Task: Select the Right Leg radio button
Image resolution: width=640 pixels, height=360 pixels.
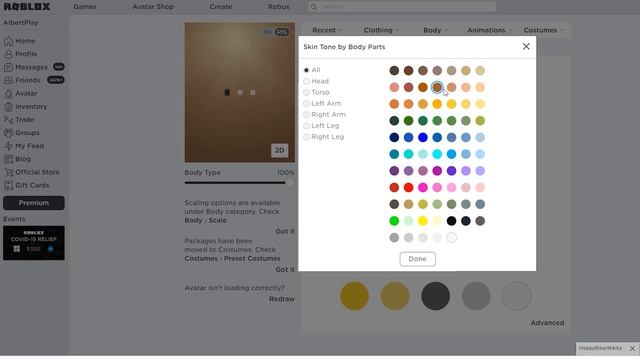Action: point(306,137)
